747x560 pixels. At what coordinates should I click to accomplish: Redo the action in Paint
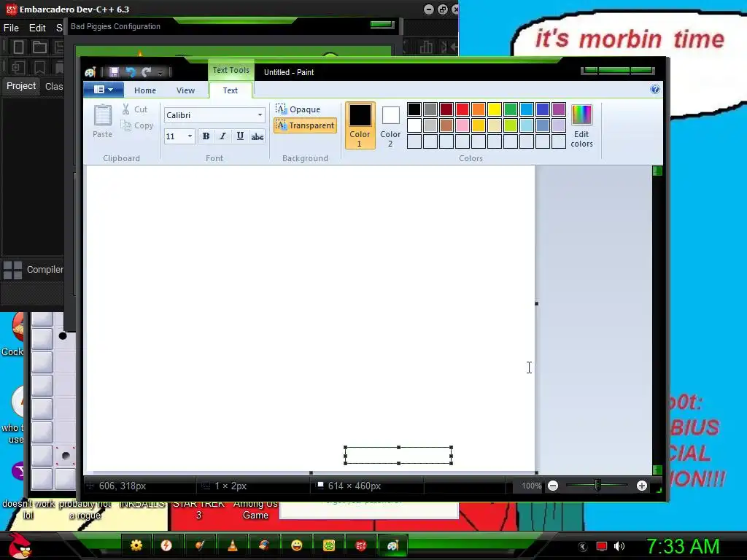click(146, 72)
